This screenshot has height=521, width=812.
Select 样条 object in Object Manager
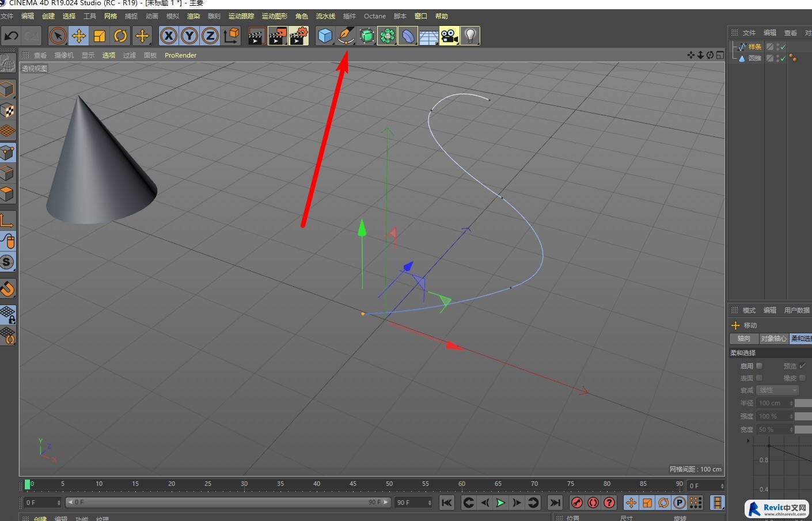click(x=755, y=47)
